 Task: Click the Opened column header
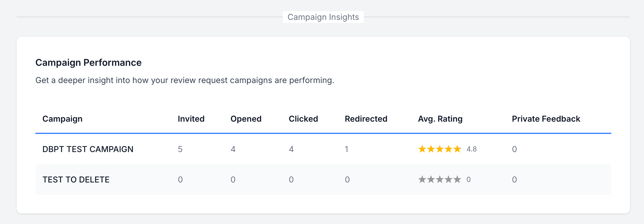tap(246, 119)
